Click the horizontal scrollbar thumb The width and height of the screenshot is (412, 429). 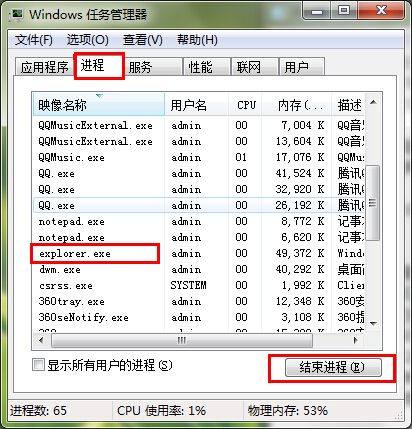[182, 340]
